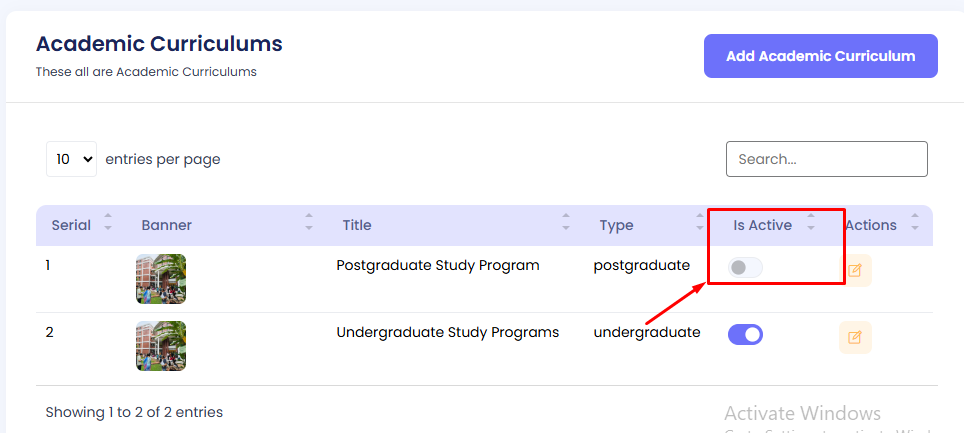This screenshot has height=433, width=964.
Task: Click edit icon for Undergraduate Study Programs
Action: pyautogui.click(x=855, y=337)
